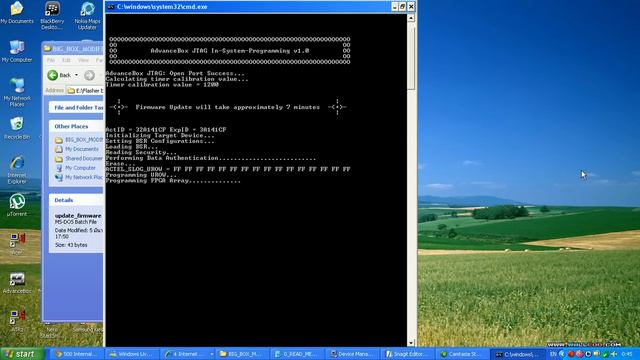Open My Computer desktop icon
The image size is (640, 360).
[17, 51]
